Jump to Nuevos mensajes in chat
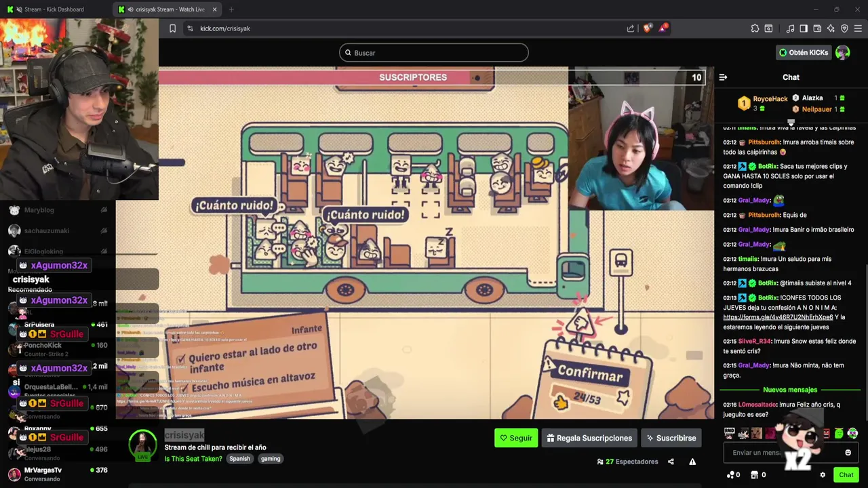The width and height of the screenshot is (868, 488). [x=790, y=390]
